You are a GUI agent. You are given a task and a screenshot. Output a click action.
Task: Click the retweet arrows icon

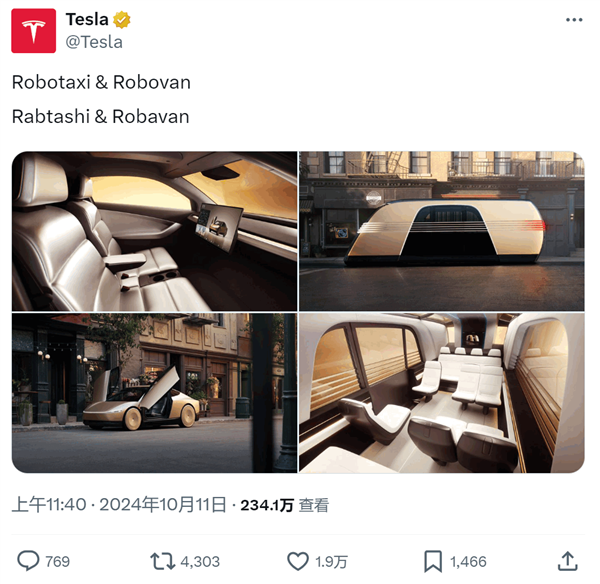163,561
